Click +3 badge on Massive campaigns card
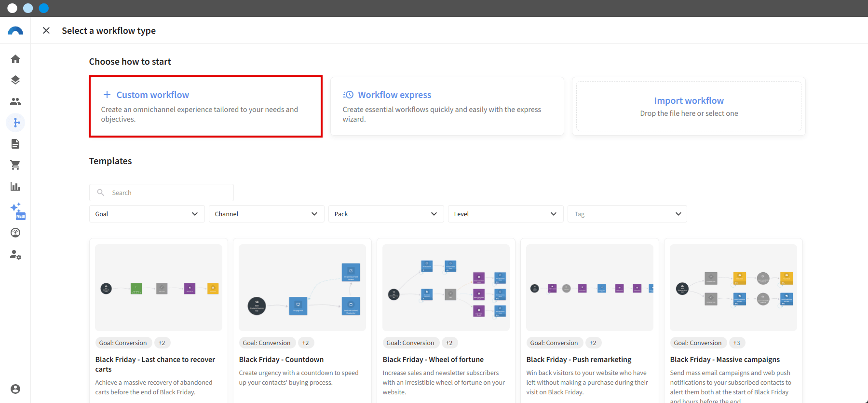Screen dimensions: 868x403 point(737,343)
